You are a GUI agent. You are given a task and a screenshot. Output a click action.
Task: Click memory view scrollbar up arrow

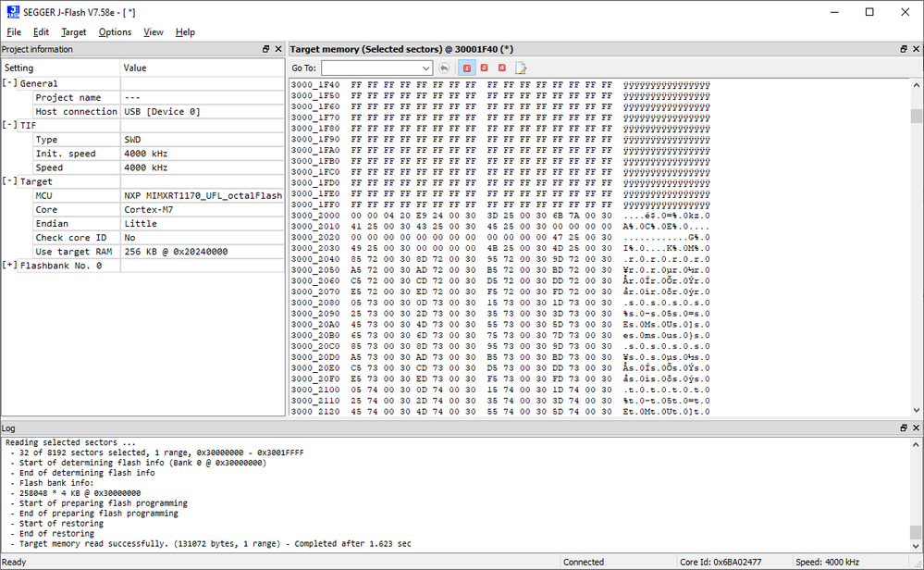pyautogui.click(x=917, y=85)
